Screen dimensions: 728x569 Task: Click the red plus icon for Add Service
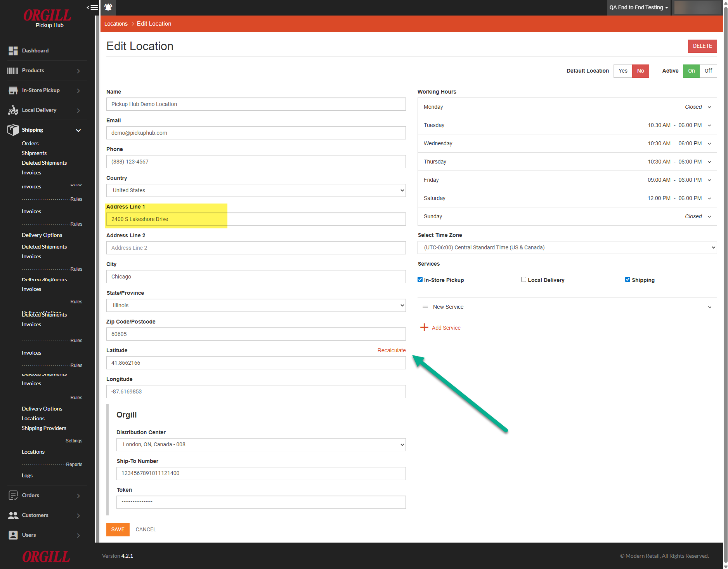(424, 327)
